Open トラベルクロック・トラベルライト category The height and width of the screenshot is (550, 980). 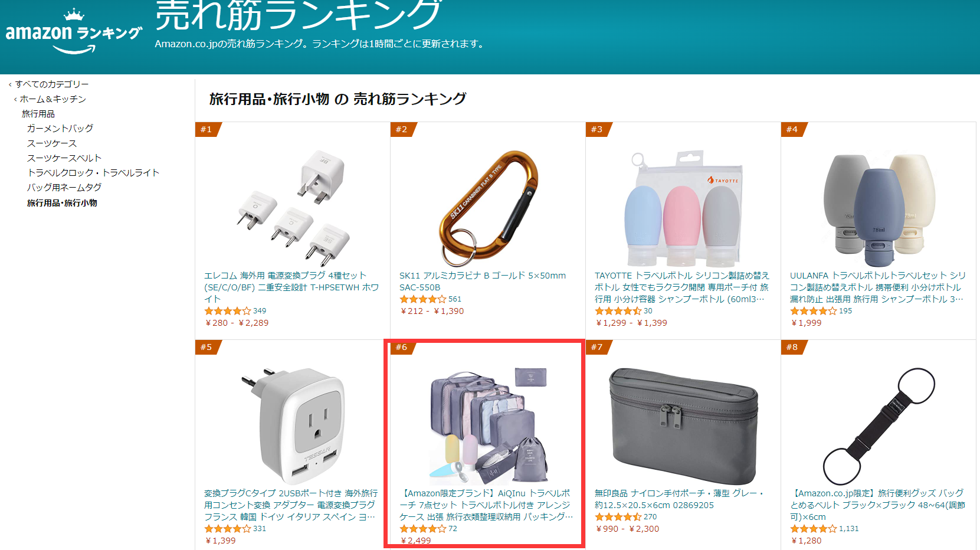93,173
